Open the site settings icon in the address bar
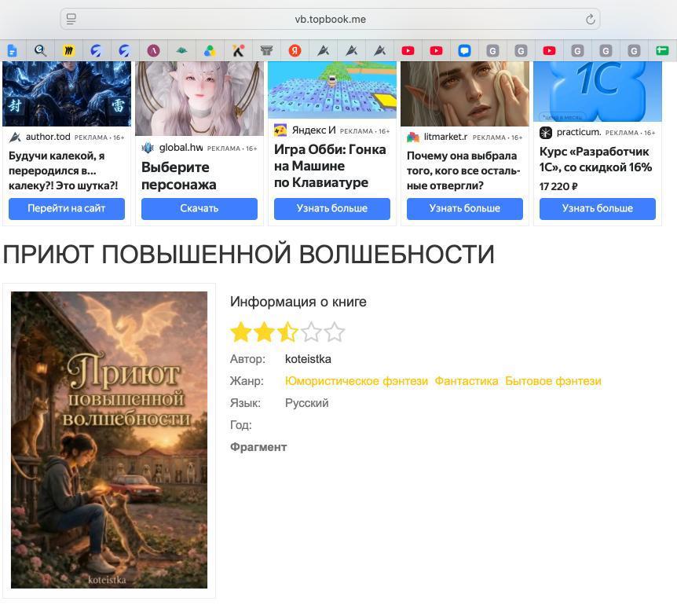This screenshot has height=616, width=677. (x=71, y=19)
